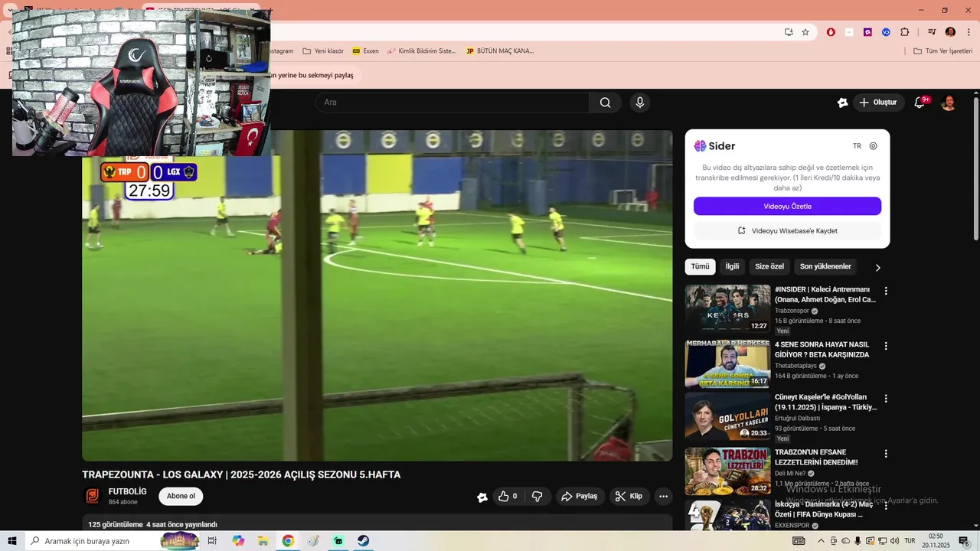Click the Oluştur create button

878,103
